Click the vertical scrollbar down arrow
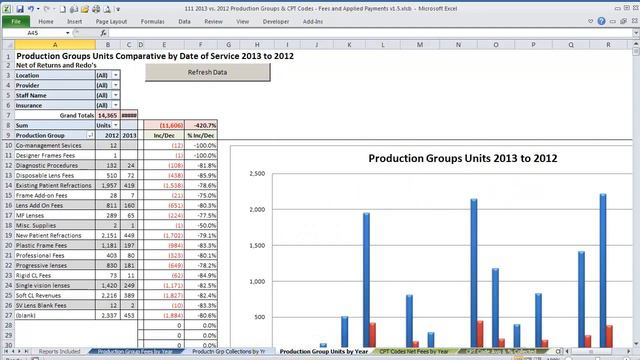Image resolution: width=640 pixels, height=360 pixels. coord(636,344)
